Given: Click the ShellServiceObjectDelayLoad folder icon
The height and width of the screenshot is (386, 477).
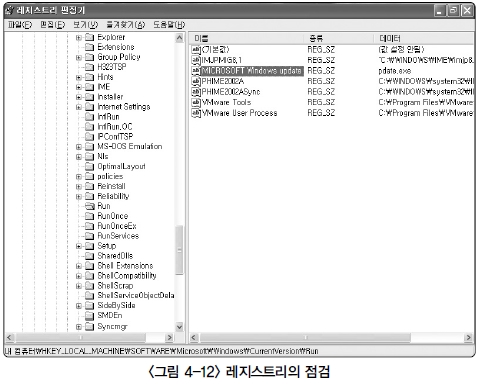Looking at the screenshot, I should pyautogui.click(x=89, y=295).
